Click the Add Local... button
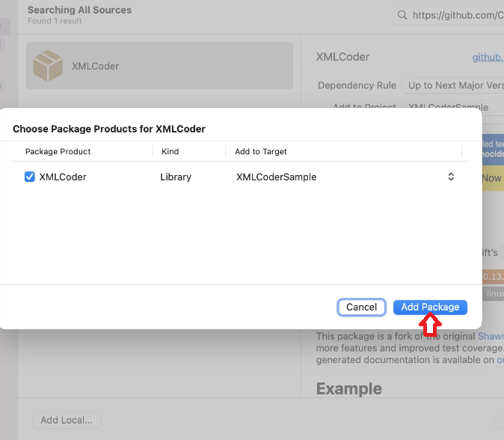504x440 pixels. 67,420
